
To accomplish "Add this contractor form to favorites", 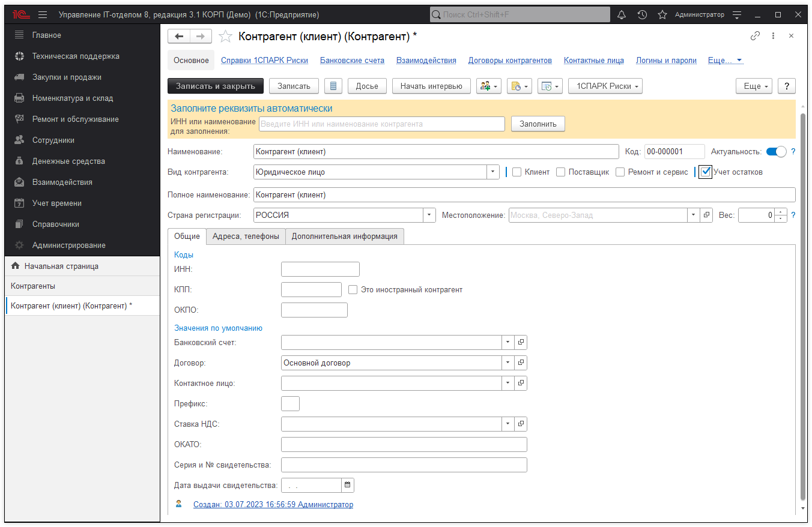I will [x=225, y=37].
